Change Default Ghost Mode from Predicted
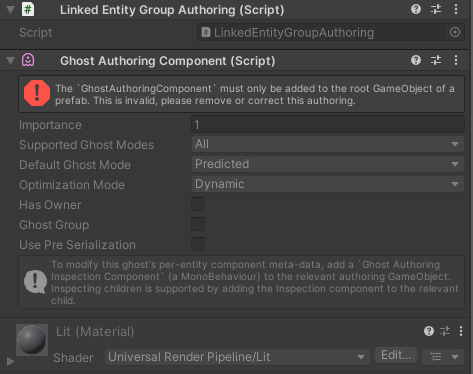This screenshot has width=473, height=374. (x=328, y=164)
